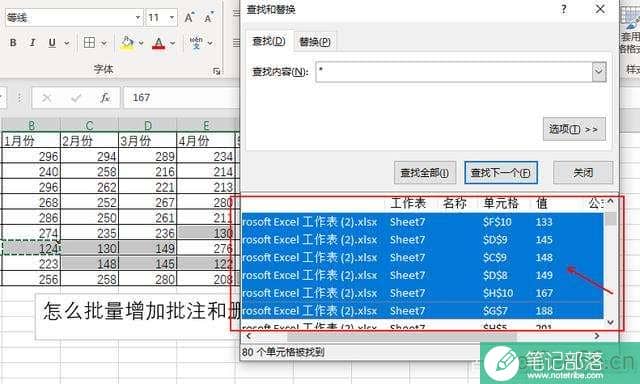640x384 pixels.
Task: Apply the red Font Color
Action: [158, 42]
